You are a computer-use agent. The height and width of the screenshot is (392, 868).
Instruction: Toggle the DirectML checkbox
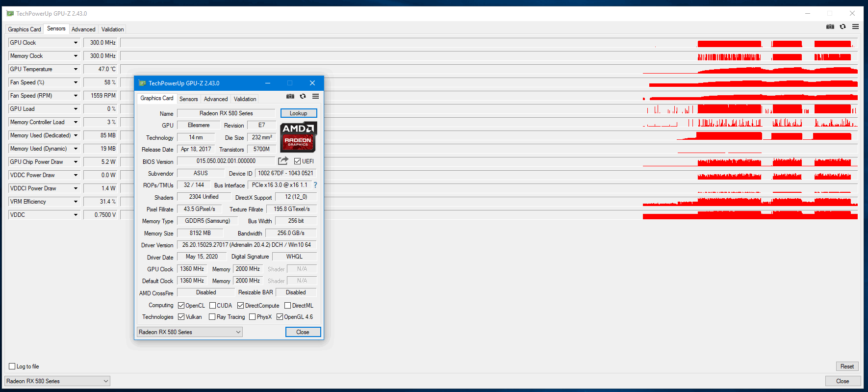pos(287,305)
